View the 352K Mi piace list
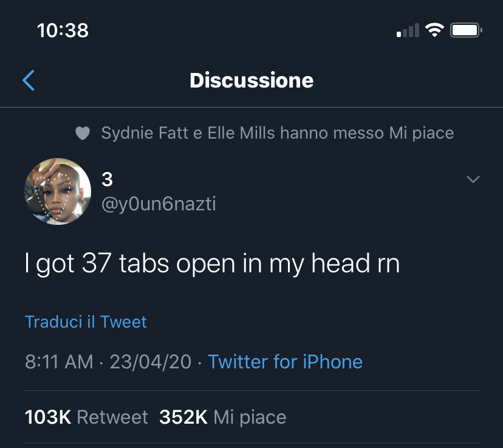Image resolution: width=503 pixels, height=448 pixels. pos(222,417)
